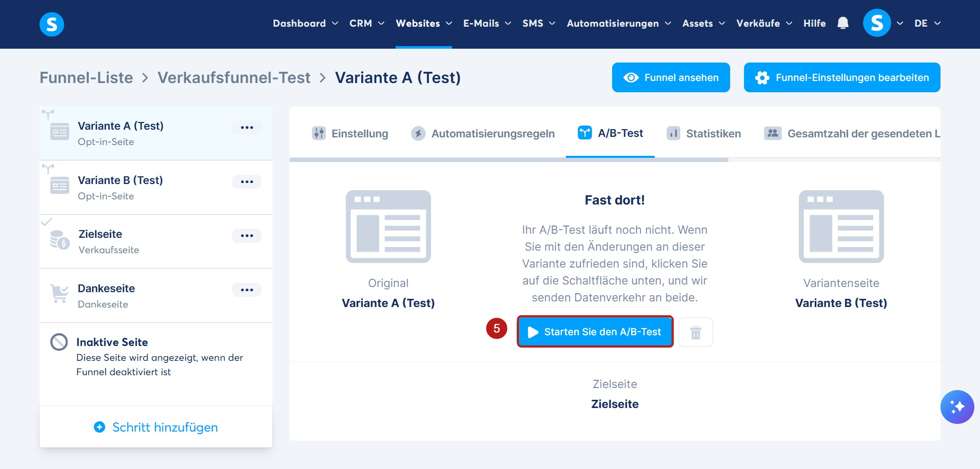Click the systeme.io logo in header
This screenshot has width=980, height=469.
(x=52, y=24)
